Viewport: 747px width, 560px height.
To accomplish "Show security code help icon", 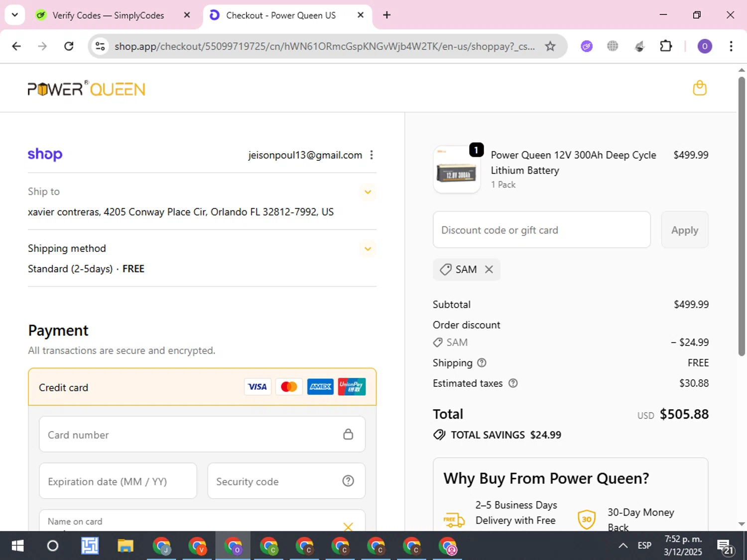I will point(348,481).
